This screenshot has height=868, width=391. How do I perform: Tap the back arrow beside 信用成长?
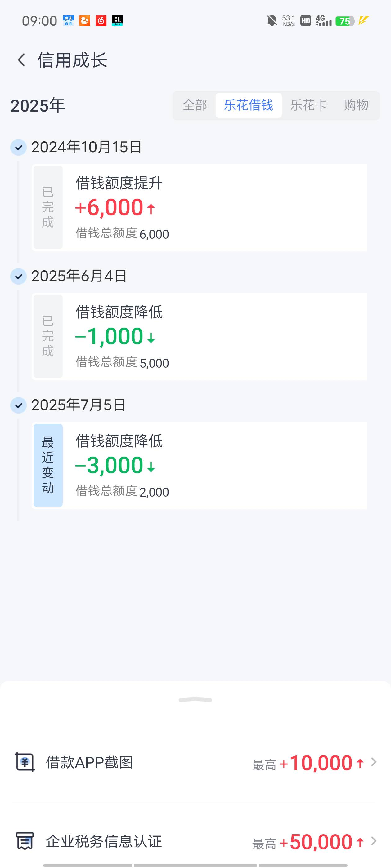point(22,60)
